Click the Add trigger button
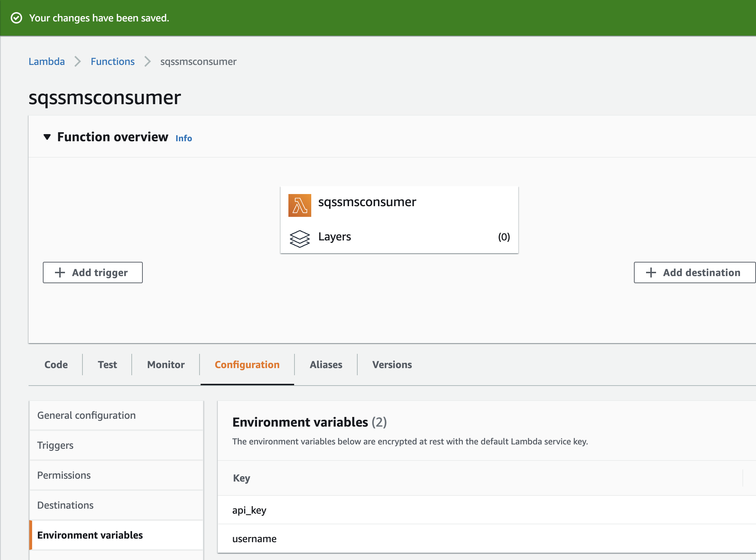756x560 pixels. (93, 273)
